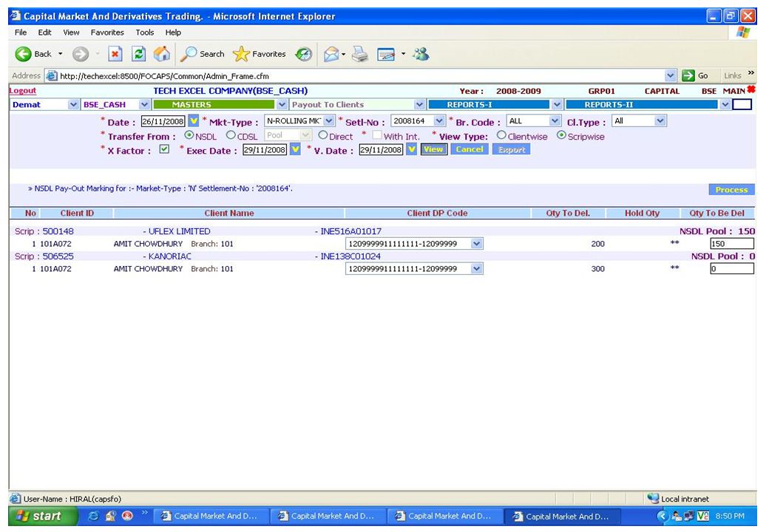Click the View button
The width and height of the screenshot is (769, 532).
(x=433, y=149)
